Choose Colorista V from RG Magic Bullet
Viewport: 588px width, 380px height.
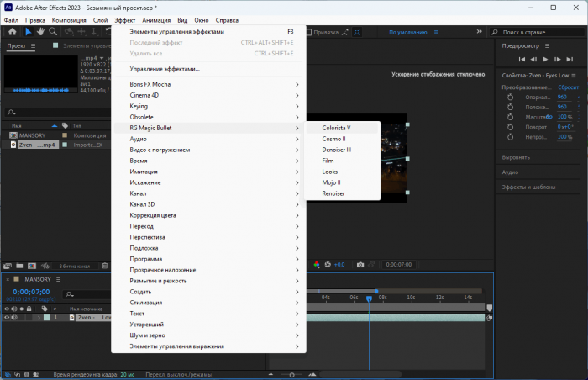(x=337, y=128)
